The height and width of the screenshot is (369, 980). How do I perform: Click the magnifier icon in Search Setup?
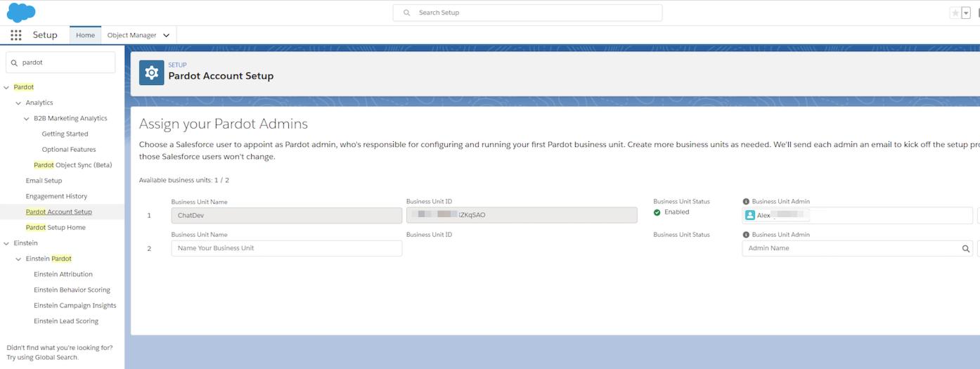pos(406,13)
